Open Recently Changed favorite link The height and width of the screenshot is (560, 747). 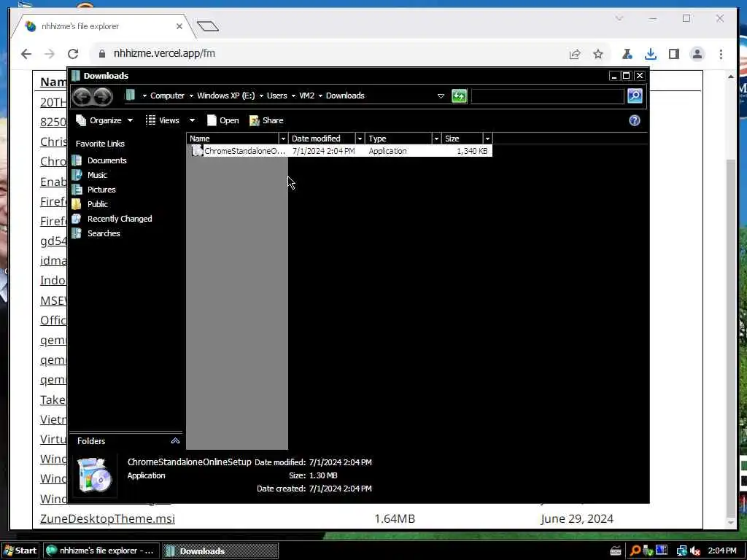tap(120, 219)
